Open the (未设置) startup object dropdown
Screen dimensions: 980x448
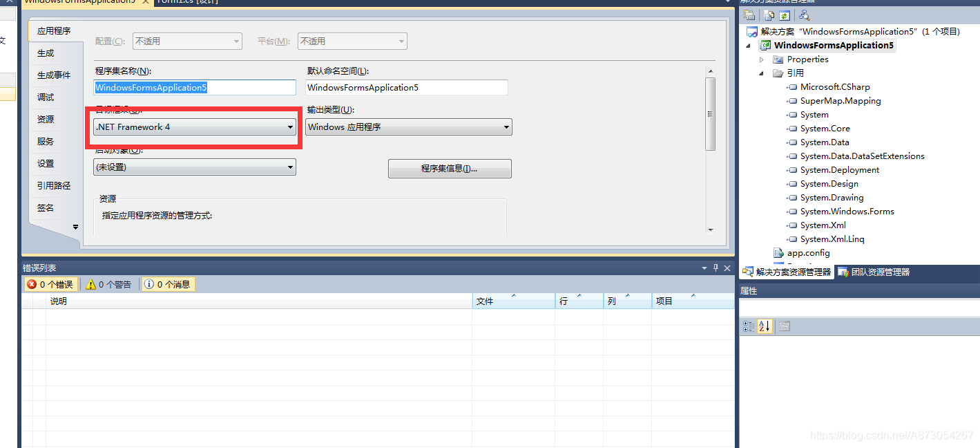290,167
